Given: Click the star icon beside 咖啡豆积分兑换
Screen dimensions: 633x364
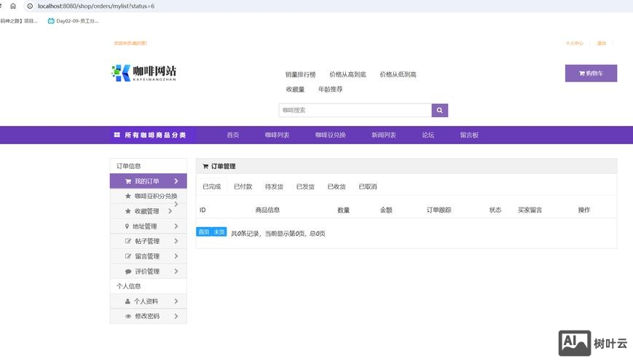Looking at the screenshot, I should [128, 196].
